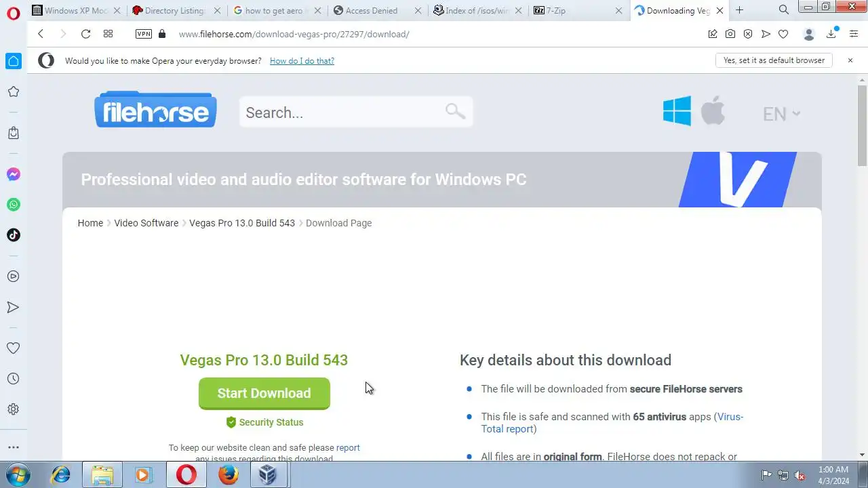Open the ad blocker shield icon
Image resolution: width=868 pixels, height=488 pixels.
(748, 34)
